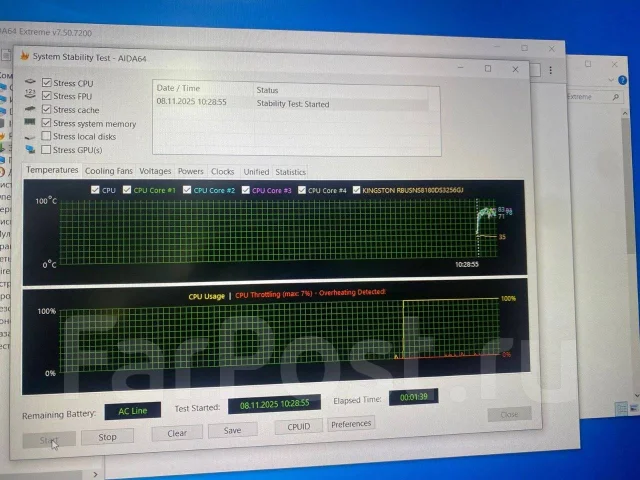Viewport: 640px width, 480px height.
Task: Uncheck Stress cache
Action: pyautogui.click(x=47, y=109)
